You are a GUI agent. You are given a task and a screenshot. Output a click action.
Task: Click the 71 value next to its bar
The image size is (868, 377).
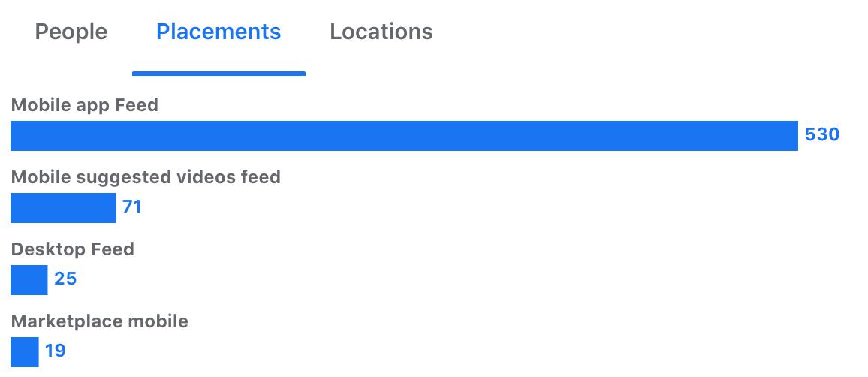(x=132, y=207)
